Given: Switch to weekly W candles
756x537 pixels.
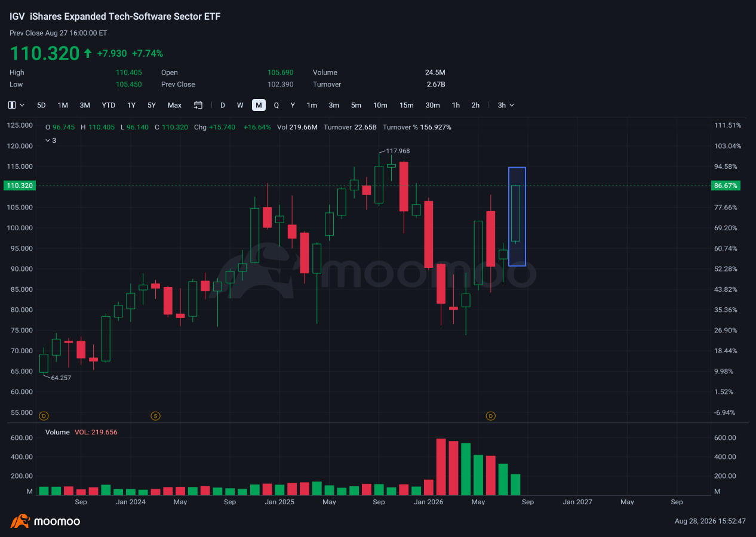Looking at the screenshot, I should tap(240, 105).
